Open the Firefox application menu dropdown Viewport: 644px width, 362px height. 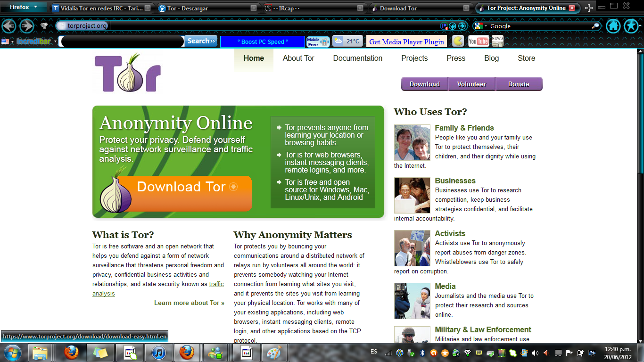(x=24, y=7)
